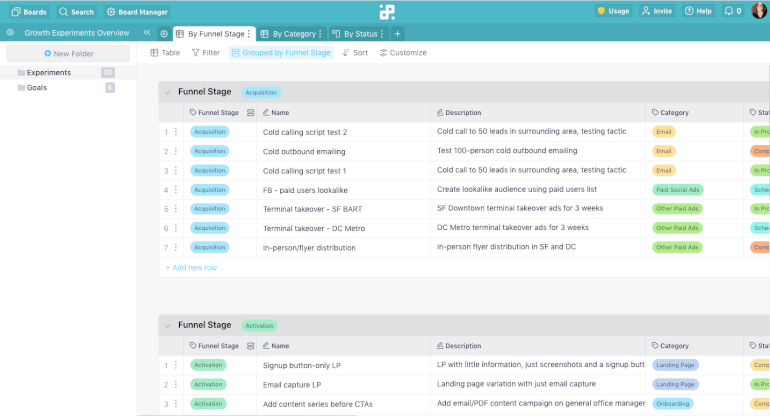The width and height of the screenshot is (770, 416).
Task: Open the Filter options
Action: [x=206, y=53]
